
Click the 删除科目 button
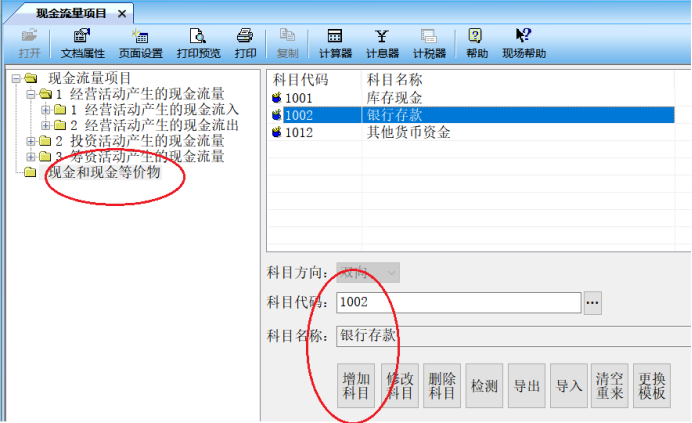point(441,386)
